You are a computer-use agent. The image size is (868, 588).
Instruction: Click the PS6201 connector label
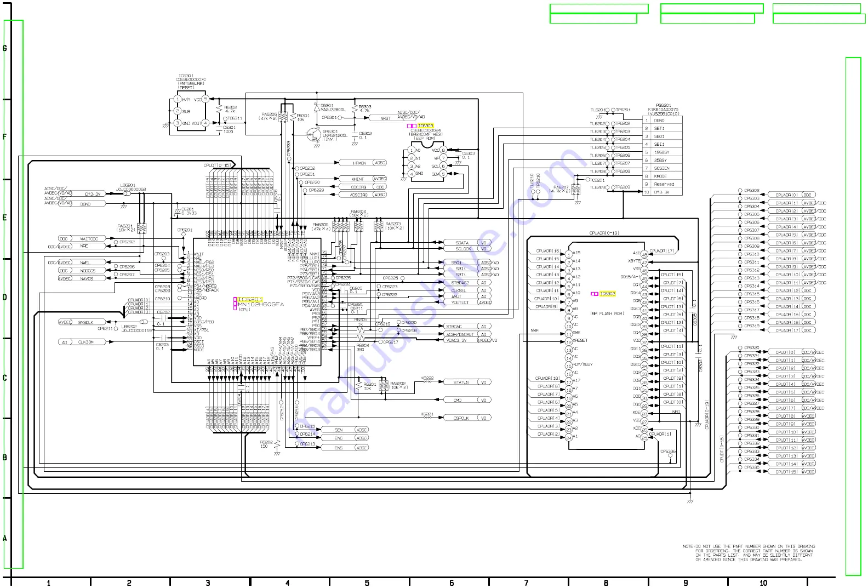coord(664,105)
